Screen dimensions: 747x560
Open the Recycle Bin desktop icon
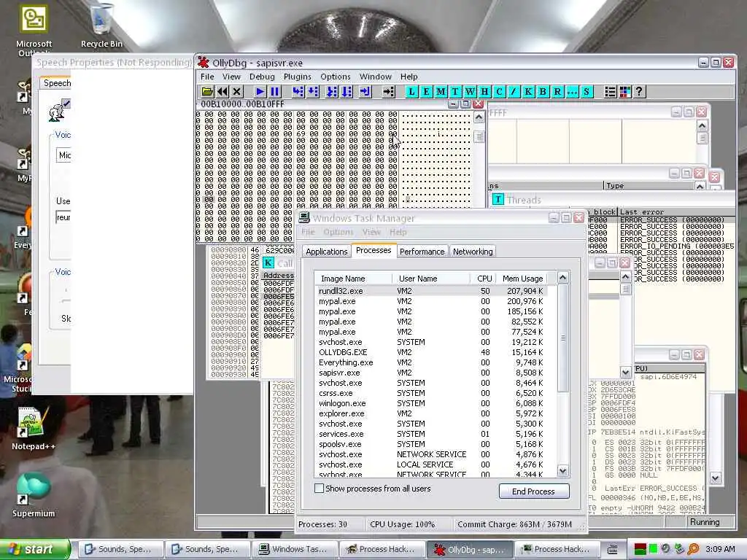[101, 25]
